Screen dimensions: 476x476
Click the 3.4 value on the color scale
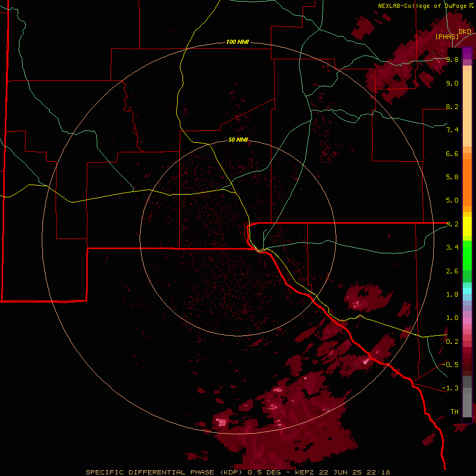[452, 248]
